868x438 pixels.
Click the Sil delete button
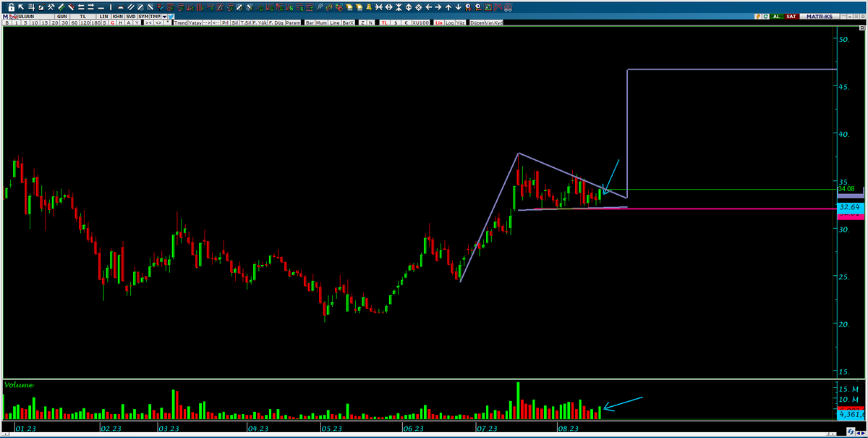pos(234,22)
